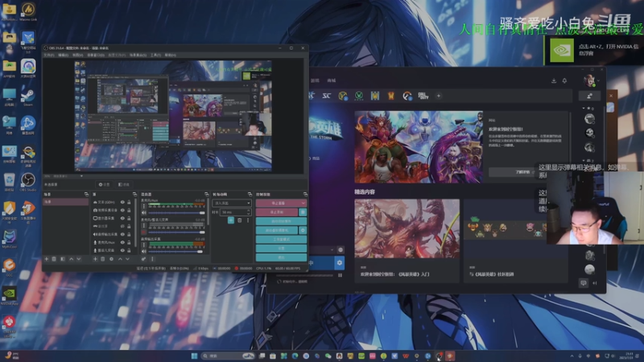Mute 音频输出采集 mixer channel speaker icon
Image resolution: width=644 pixels, height=362 pixels.
pyautogui.click(x=144, y=251)
